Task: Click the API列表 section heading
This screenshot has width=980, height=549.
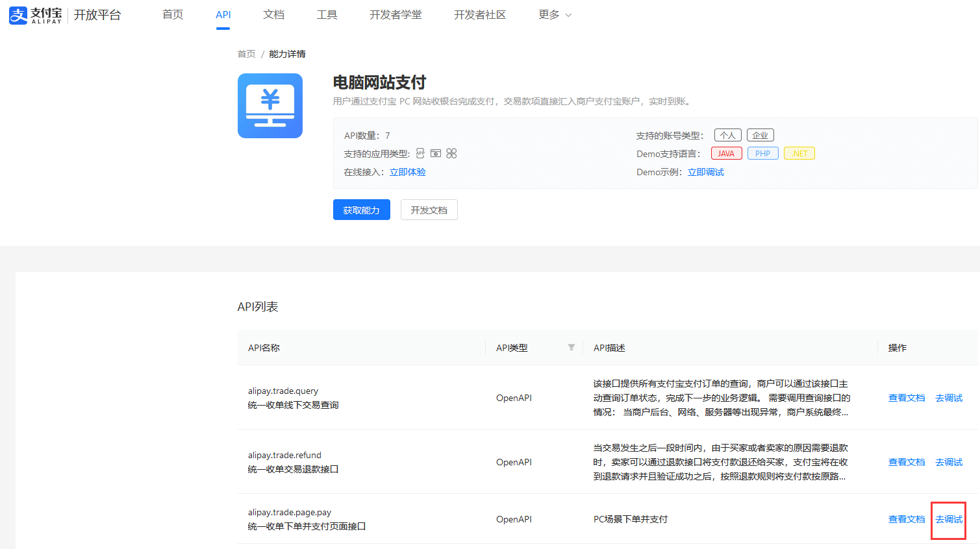Action: coord(258,307)
